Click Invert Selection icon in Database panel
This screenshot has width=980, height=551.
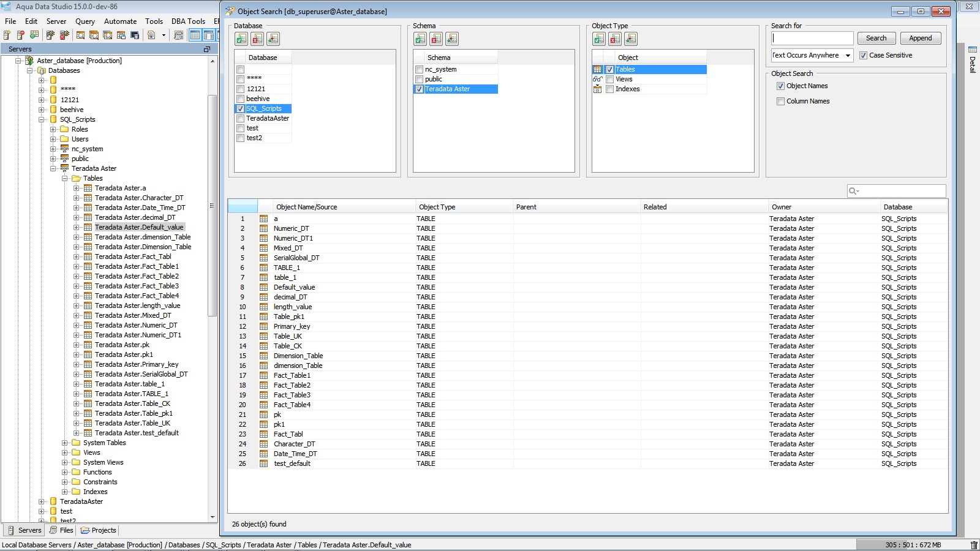pos(273,39)
